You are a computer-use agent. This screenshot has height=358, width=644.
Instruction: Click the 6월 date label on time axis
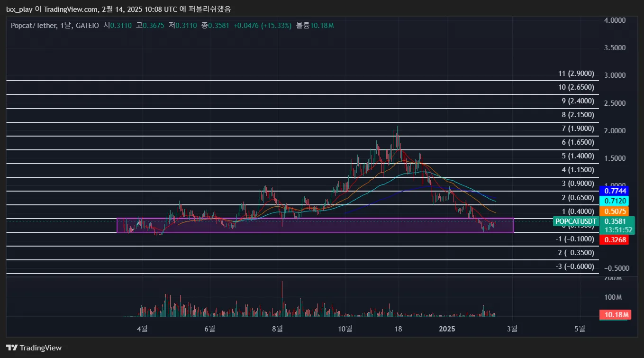click(209, 329)
